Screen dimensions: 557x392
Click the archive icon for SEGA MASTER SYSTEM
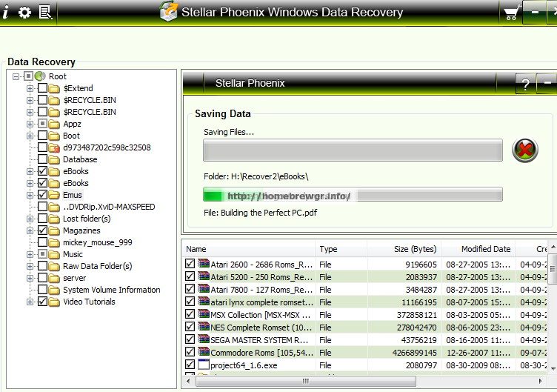point(204,339)
